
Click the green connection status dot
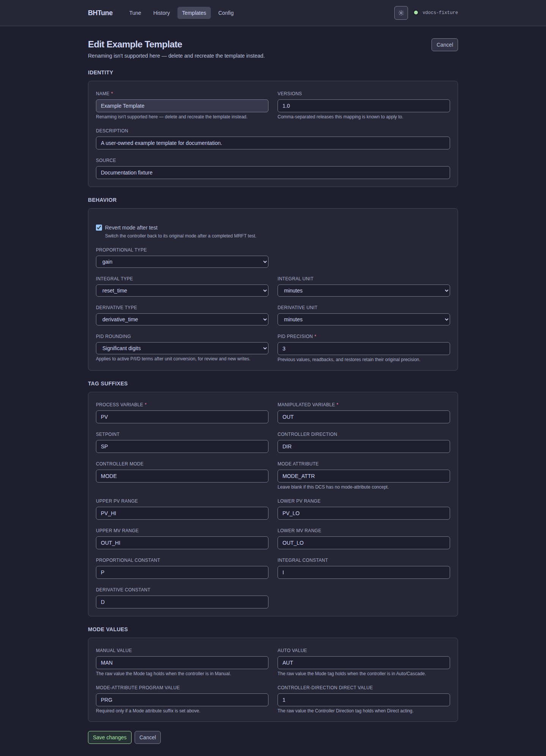[416, 13]
